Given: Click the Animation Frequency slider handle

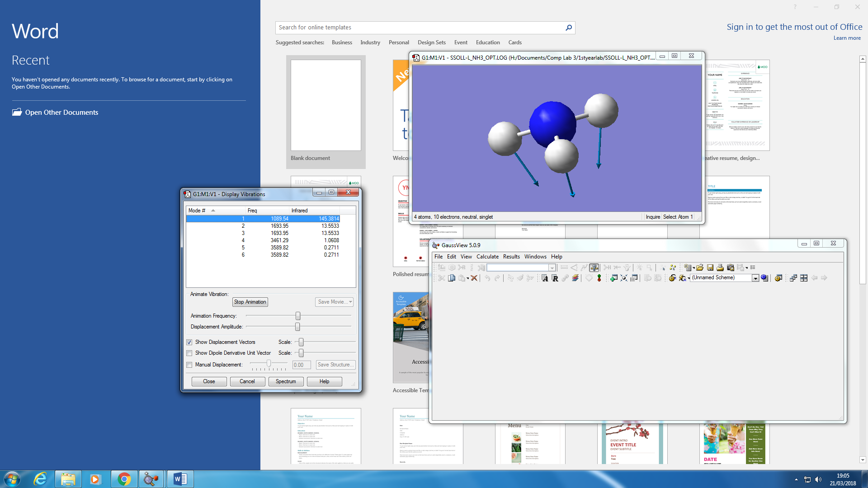Looking at the screenshot, I should click(298, 316).
